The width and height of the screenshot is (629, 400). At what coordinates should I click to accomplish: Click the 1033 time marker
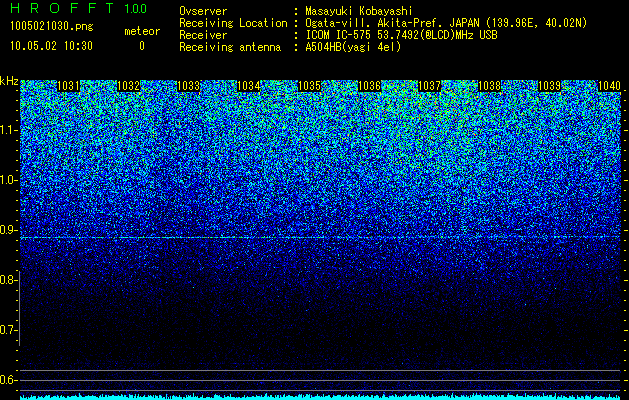[x=189, y=86]
